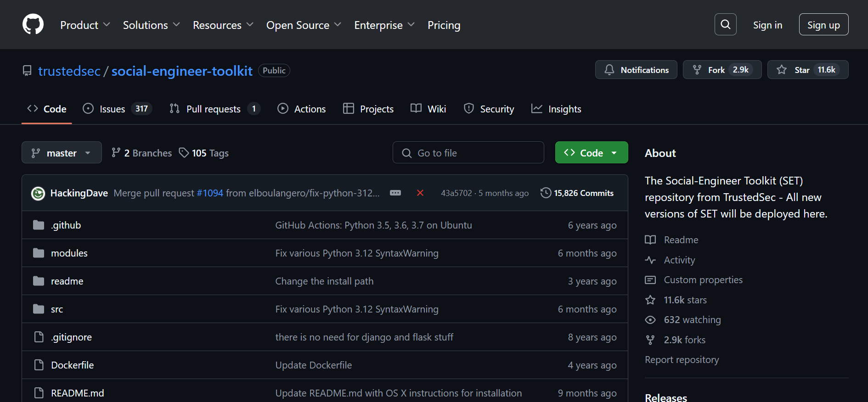Open commit 'Update Dockerfile' message

(x=314, y=365)
